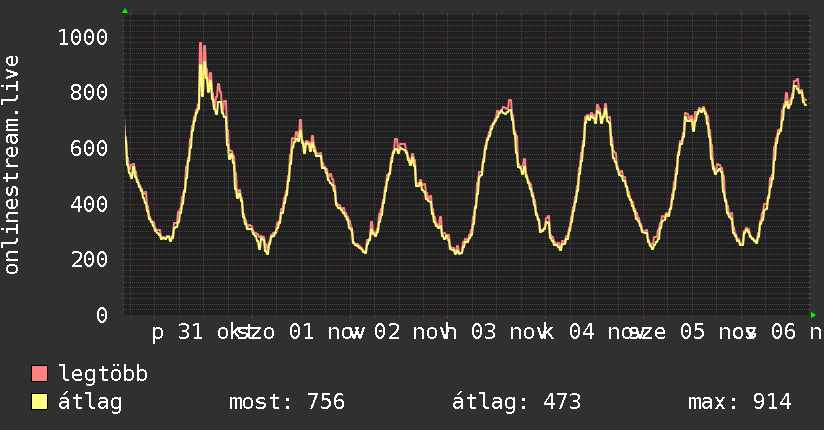Click the x-axis date label '02 nov'
The height and width of the screenshot is (430, 824).
(x=412, y=332)
